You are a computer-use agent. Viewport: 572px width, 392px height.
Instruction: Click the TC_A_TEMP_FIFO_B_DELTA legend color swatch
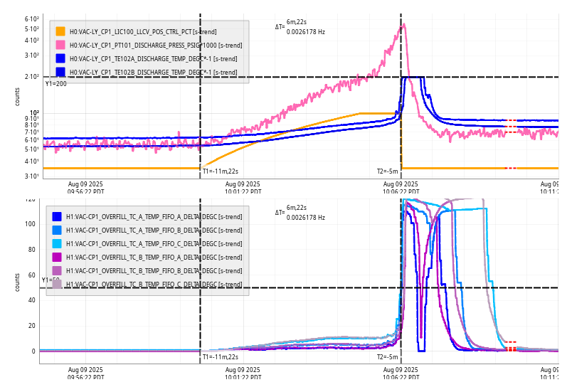tap(58, 230)
